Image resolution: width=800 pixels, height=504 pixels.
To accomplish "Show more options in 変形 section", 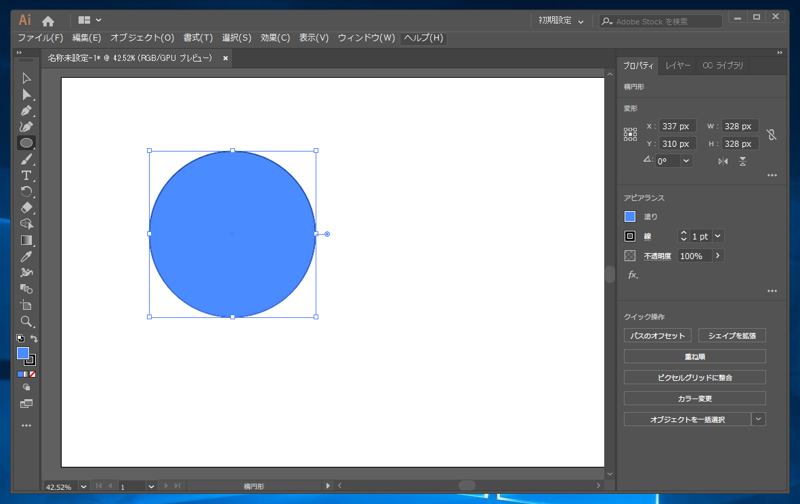I will 772,175.
